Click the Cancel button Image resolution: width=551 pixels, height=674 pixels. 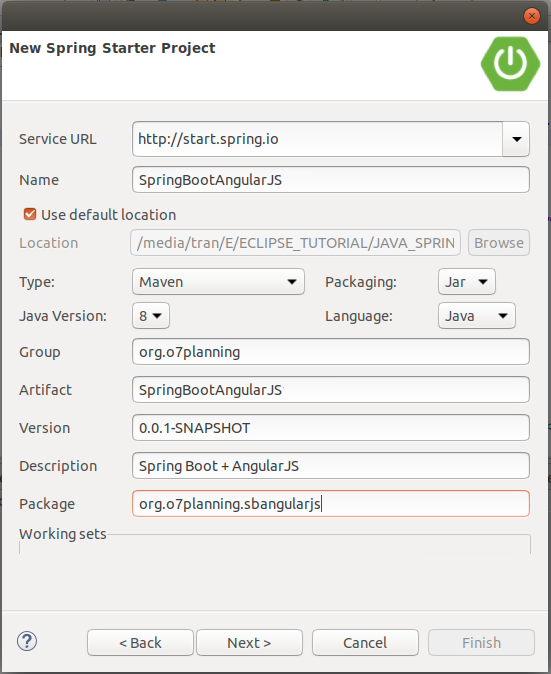[x=365, y=643]
